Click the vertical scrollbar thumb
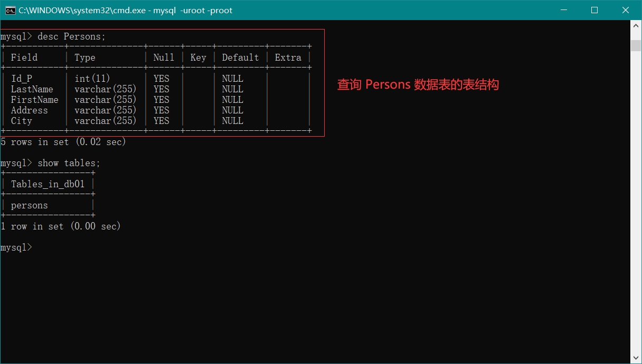This screenshot has height=364, width=642. click(x=636, y=45)
